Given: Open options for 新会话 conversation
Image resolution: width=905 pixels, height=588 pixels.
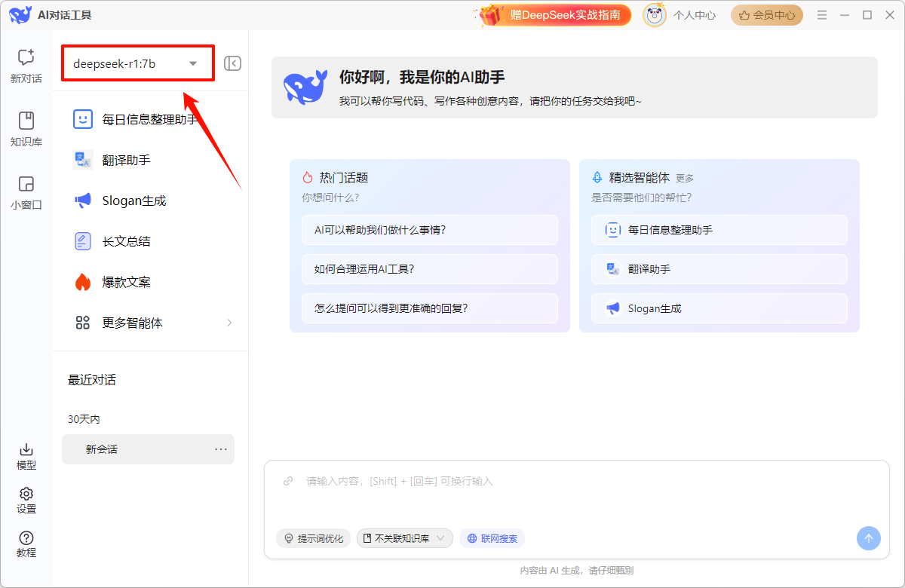Looking at the screenshot, I should [220, 449].
